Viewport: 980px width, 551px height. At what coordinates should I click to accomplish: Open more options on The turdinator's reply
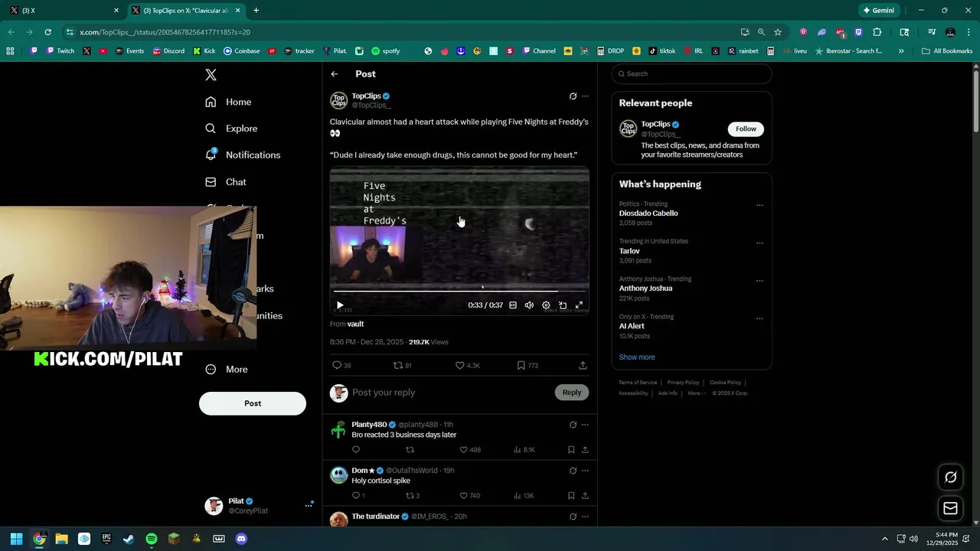[x=585, y=517]
